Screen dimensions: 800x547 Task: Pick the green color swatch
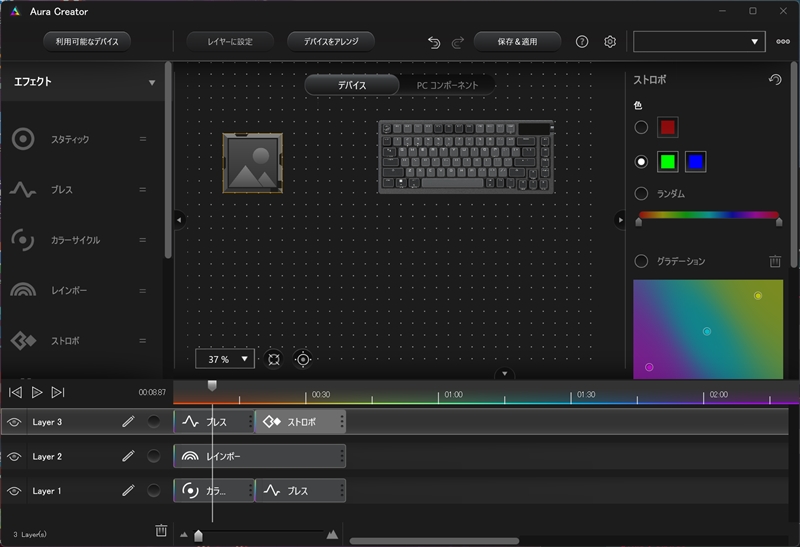(667, 162)
